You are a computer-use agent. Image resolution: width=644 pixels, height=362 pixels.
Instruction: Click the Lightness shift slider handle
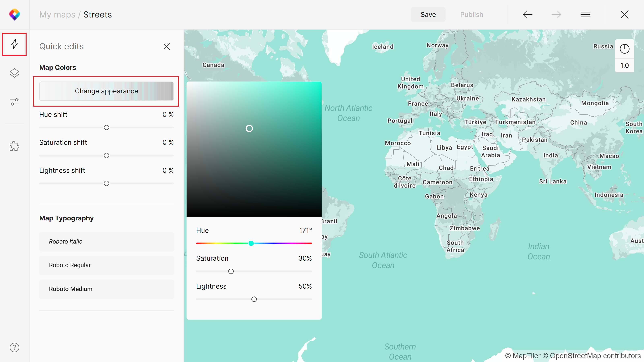click(106, 183)
